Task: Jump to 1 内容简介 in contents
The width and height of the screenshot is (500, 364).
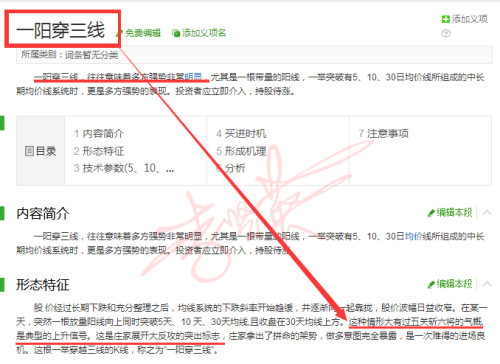Action: pos(99,134)
